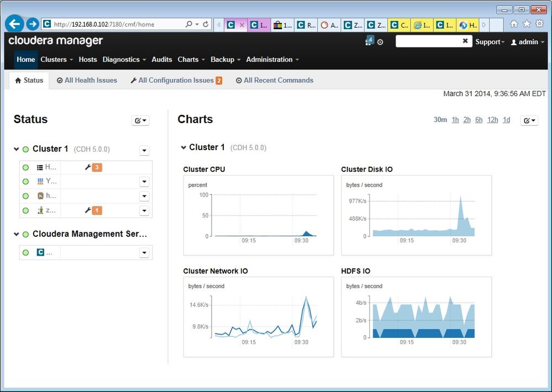This screenshot has width=552, height=392.
Task: Click the Cloudera Management Service icon
Action: pos(40,252)
